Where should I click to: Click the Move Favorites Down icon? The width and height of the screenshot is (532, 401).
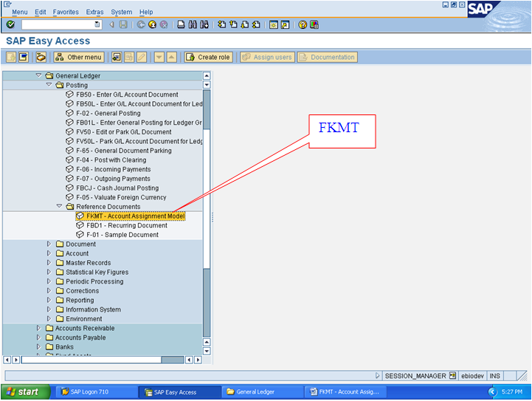pos(159,57)
